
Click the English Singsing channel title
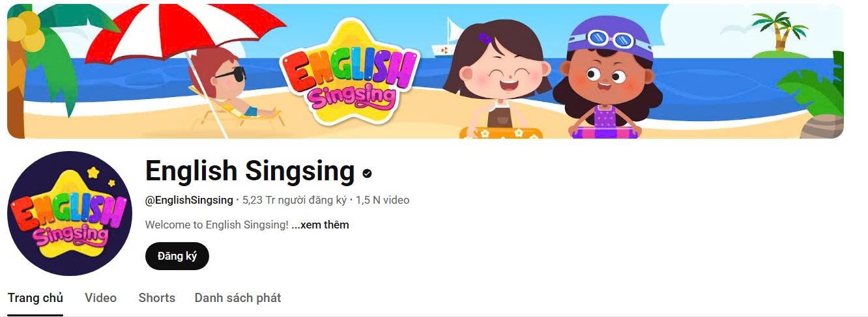(x=250, y=171)
